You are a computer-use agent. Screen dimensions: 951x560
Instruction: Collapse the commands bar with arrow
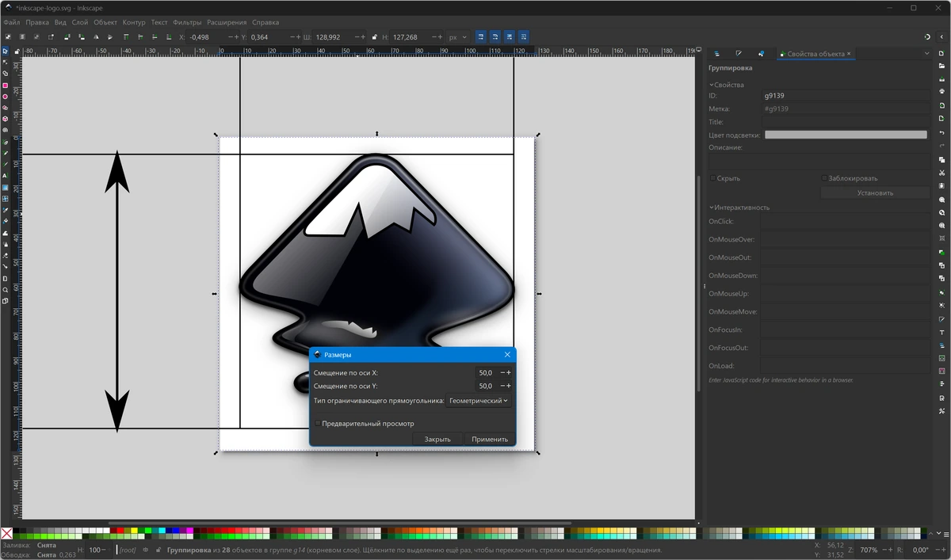pyautogui.click(x=941, y=36)
